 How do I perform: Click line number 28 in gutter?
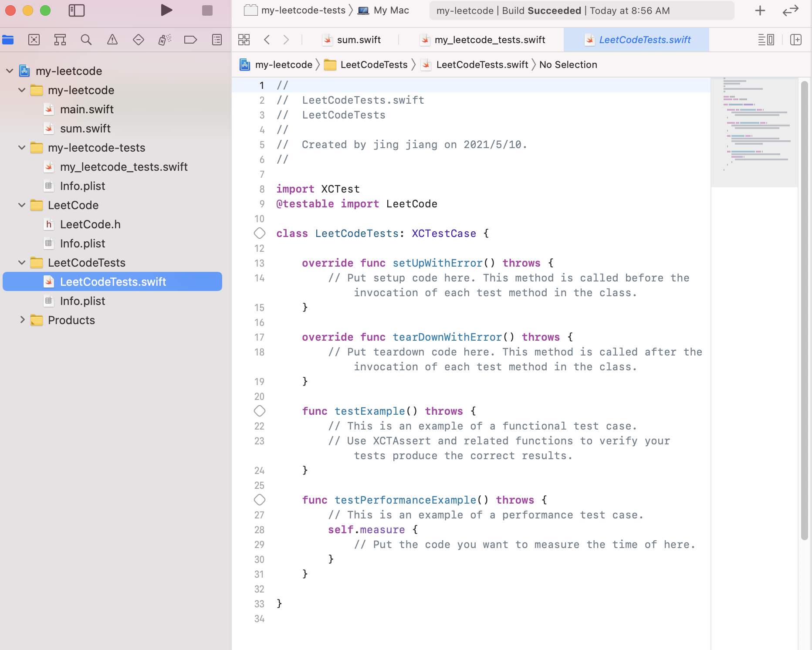[259, 530]
